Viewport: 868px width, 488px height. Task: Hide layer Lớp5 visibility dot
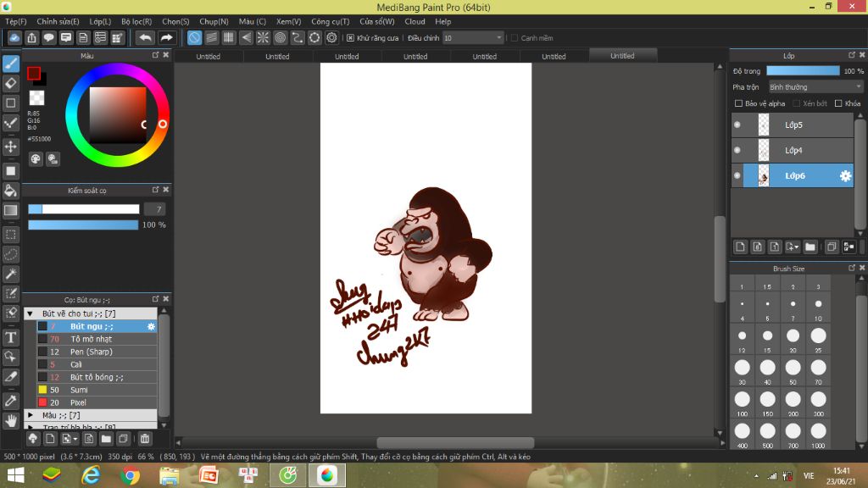pyautogui.click(x=737, y=125)
